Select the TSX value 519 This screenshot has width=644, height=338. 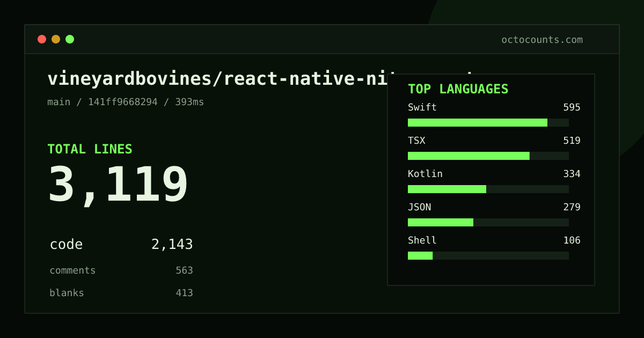(572, 141)
